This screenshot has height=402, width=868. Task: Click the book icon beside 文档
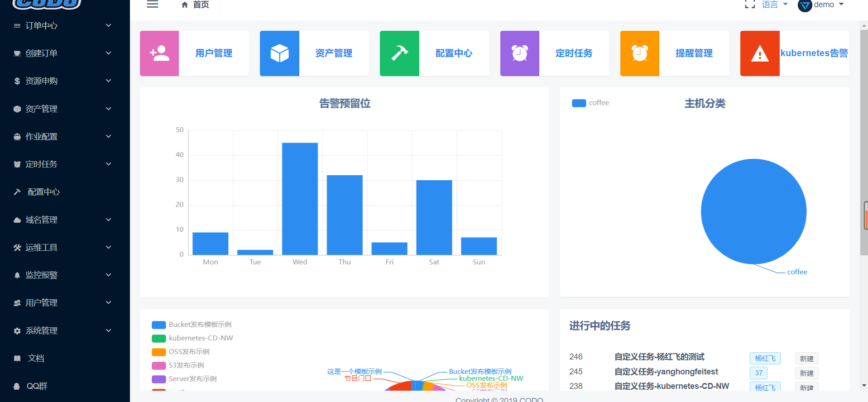tap(17, 359)
